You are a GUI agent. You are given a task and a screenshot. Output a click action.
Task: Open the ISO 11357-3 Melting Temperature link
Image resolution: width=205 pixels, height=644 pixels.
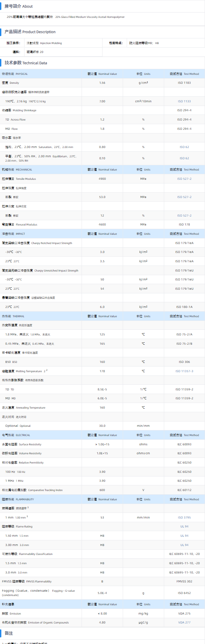[184, 371]
